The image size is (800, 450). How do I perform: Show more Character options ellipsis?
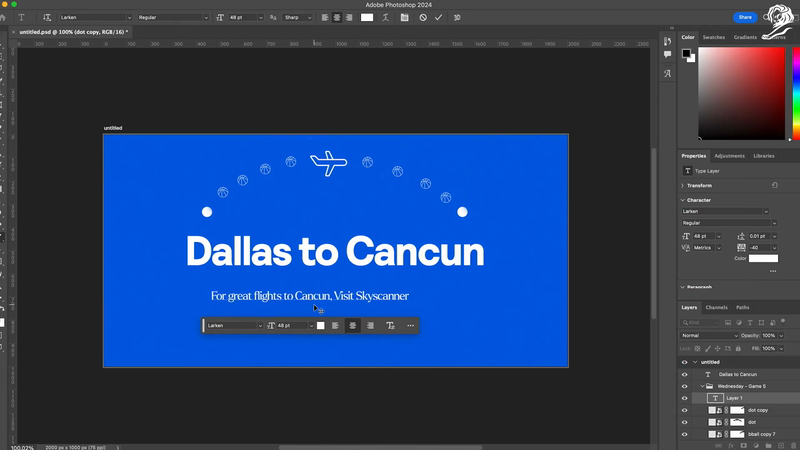click(x=773, y=271)
